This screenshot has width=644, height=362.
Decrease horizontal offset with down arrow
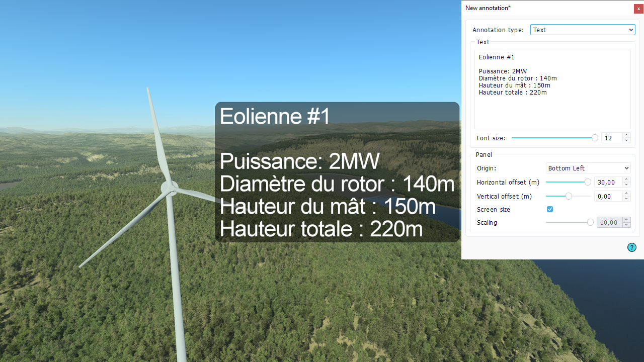(x=626, y=185)
